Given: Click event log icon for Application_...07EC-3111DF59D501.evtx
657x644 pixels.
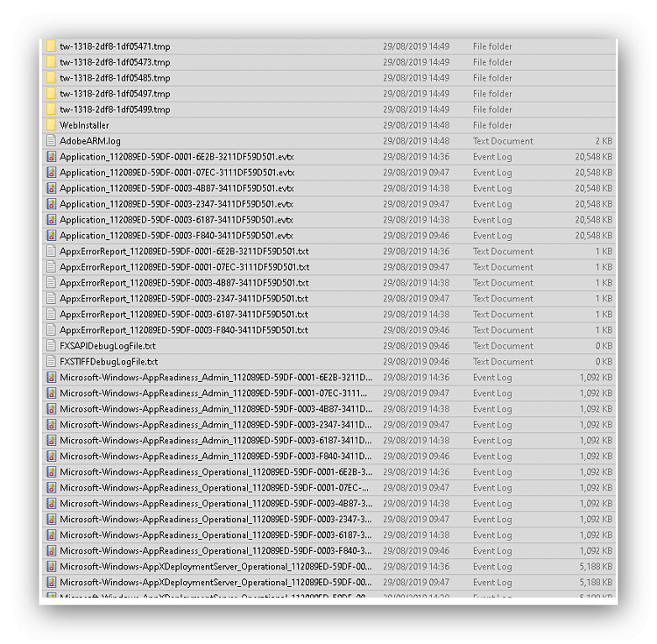Looking at the screenshot, I should (x=51, y=173).
